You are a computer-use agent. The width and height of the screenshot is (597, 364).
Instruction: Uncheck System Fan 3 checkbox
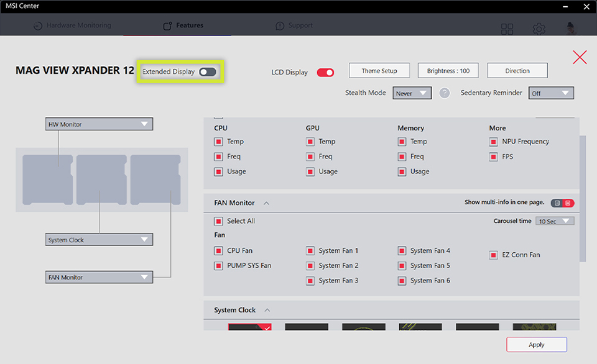click(x=310, y=281)
